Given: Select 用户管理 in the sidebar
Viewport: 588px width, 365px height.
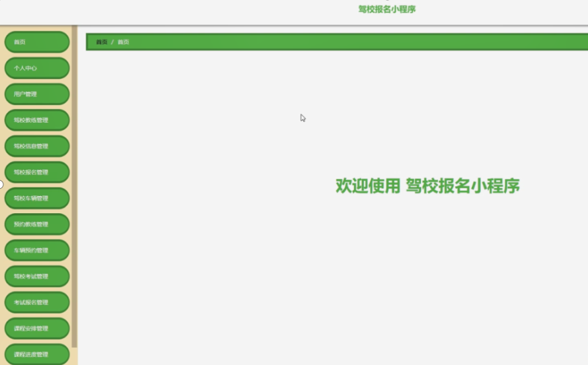Looking at the screenshot, I should [37, 94].
